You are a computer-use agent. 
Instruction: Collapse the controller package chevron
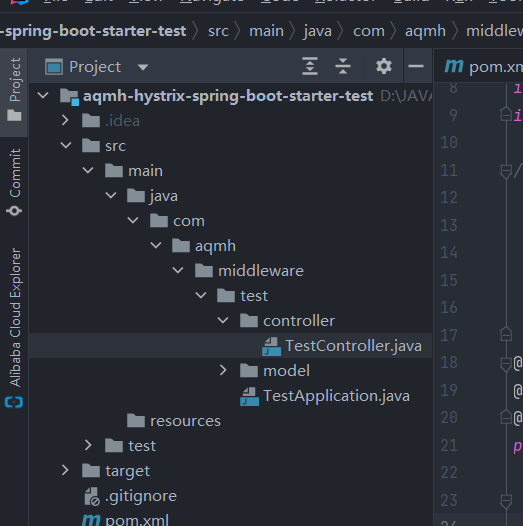point(223,320)
